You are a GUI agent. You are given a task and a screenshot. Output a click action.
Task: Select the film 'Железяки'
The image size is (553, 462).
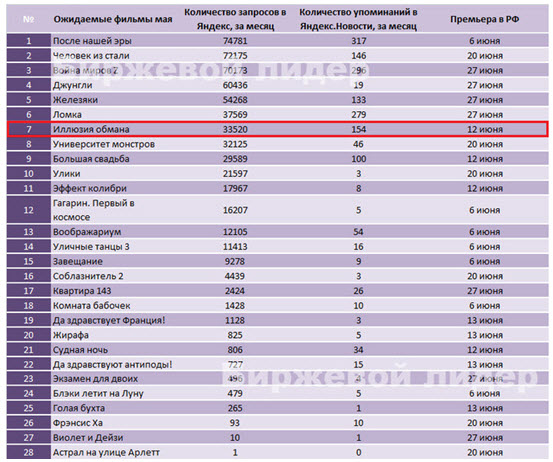[75, 100]
